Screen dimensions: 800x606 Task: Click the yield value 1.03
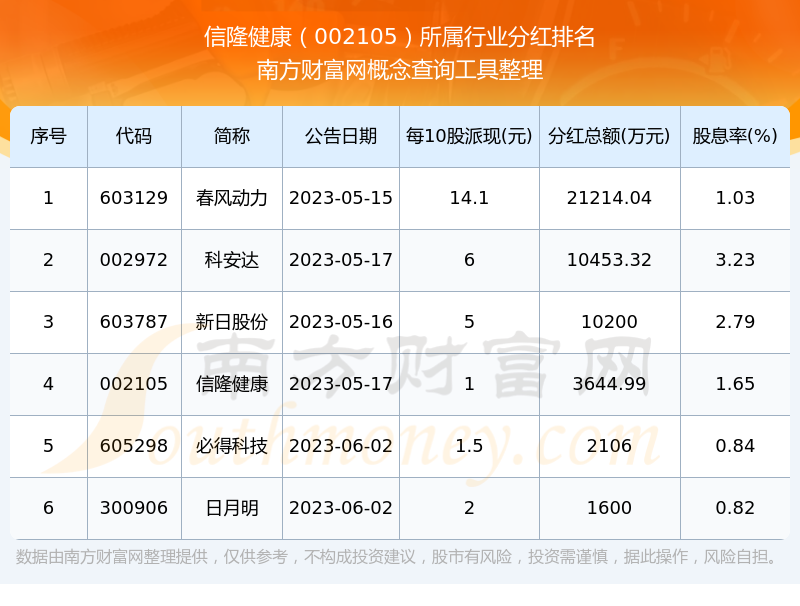pyautogui.click(x=735, y=198)
